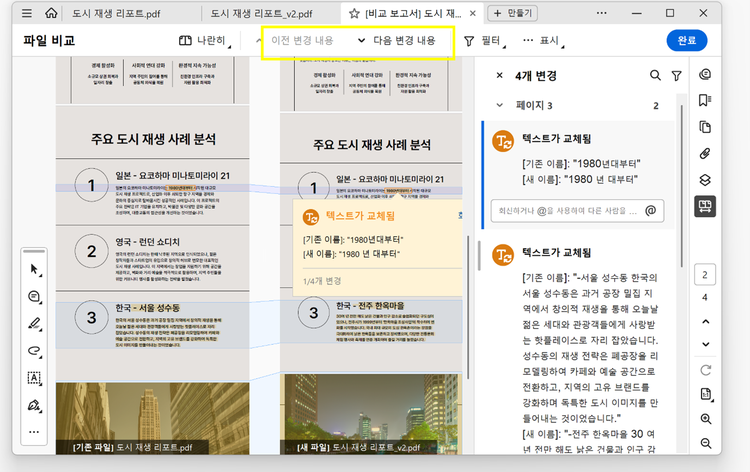Click heading 한국 - 서울 성수동 in old file
This screenshot has width=750, height=472.
coord(147,308)
